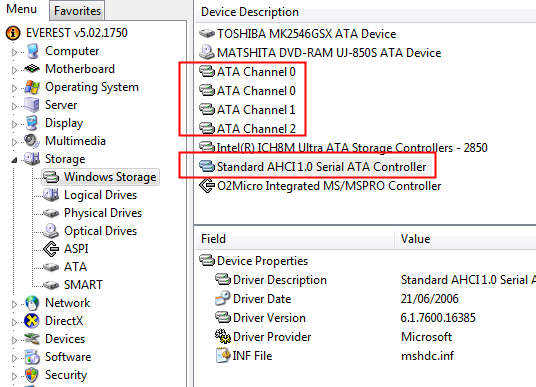Switch to the Favorites tab
This screenshot has height=387, width=536.
(77, 11)
